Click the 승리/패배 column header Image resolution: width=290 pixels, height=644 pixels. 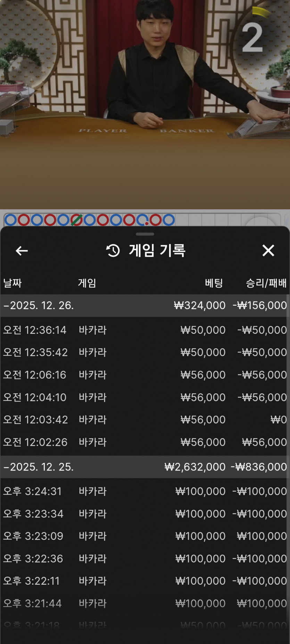(x=266, y=283)
